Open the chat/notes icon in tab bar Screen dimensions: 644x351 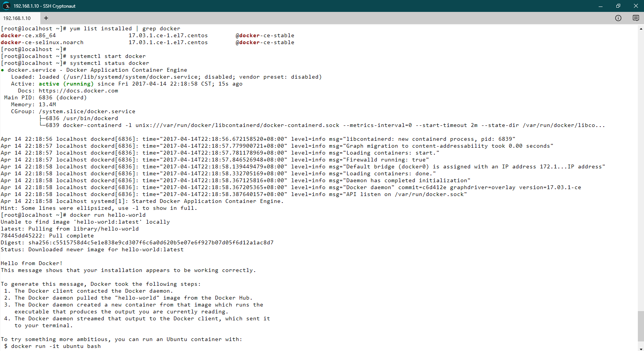point(636,18)
